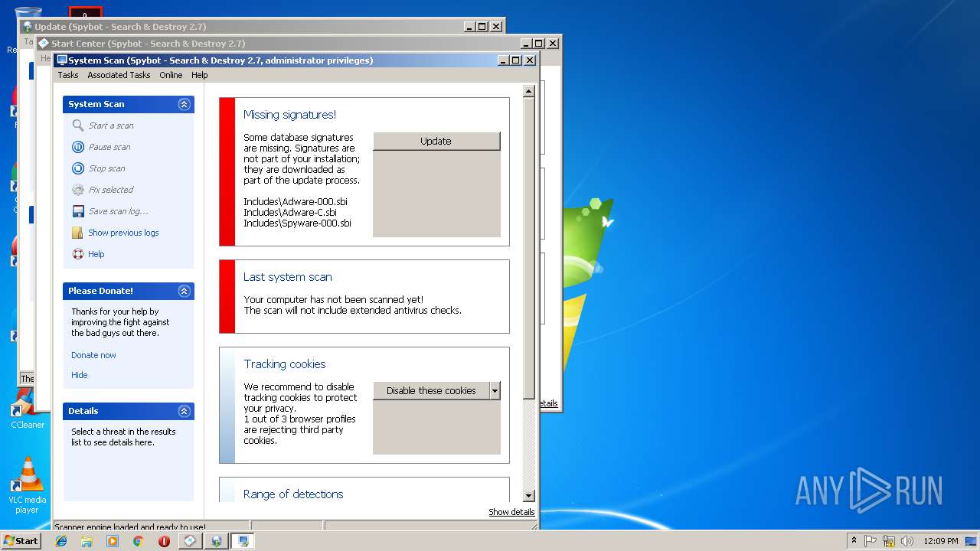Show hidden tray icons arrow
The height and width of the screenshot is (551, 980).
pyautogui.click(x=854, y=541)
